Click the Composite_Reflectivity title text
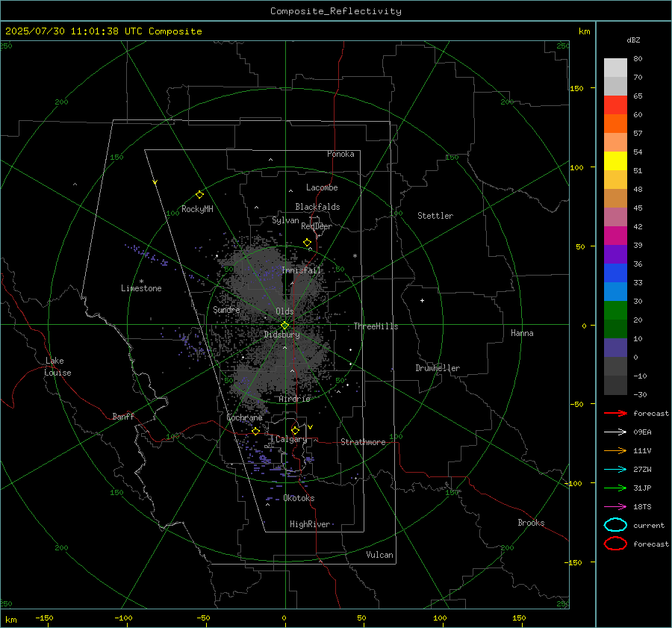Screen dimensions: 672x628 335,11
